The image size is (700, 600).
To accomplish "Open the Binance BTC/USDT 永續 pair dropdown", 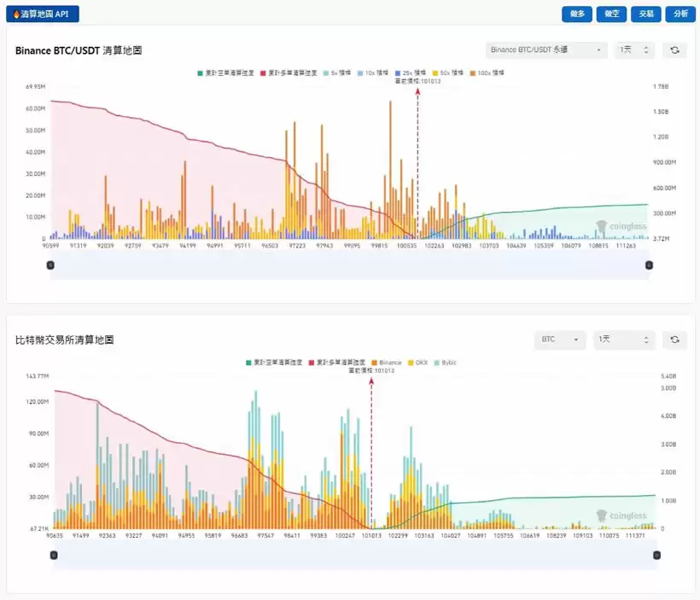I will point(546,50).
